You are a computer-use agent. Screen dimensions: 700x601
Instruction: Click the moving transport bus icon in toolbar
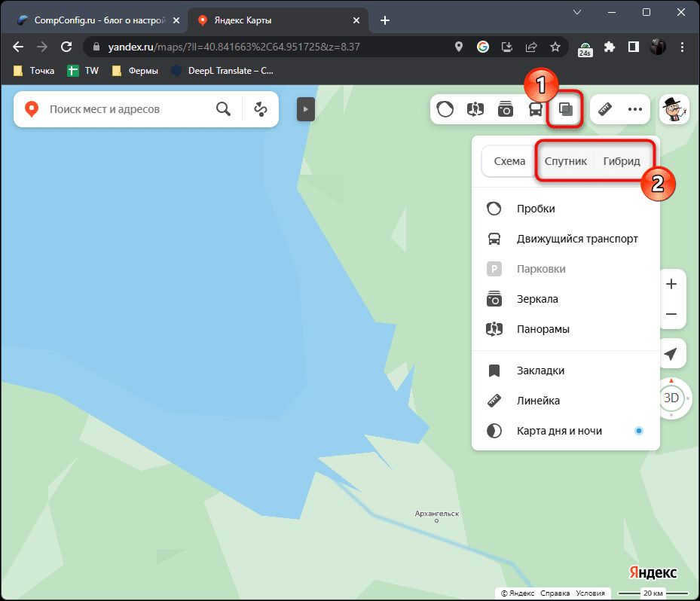(x=535, y=109)
